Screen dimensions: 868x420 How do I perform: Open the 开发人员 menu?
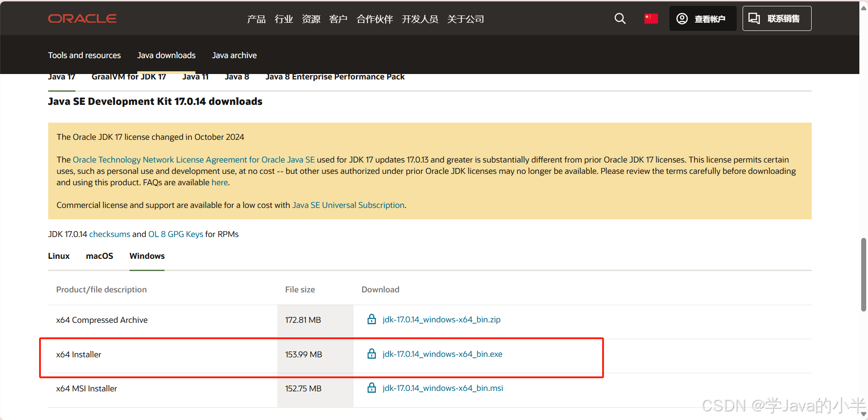(420, 19)
